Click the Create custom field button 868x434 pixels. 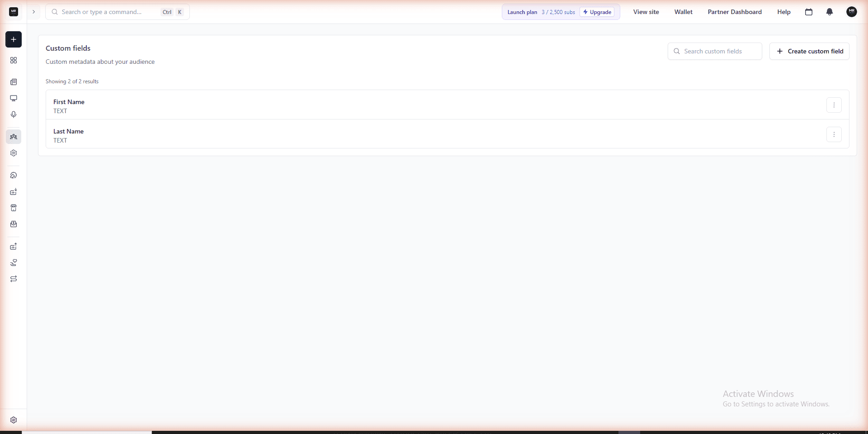tap(809, 51)
